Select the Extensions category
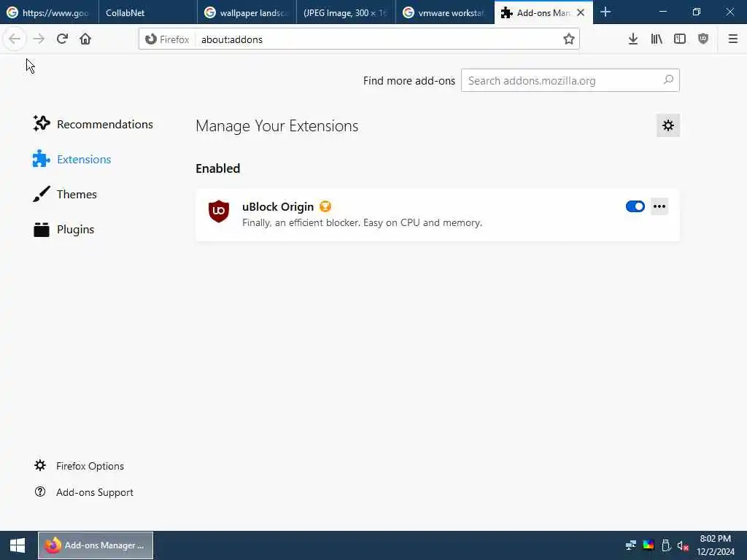Image resolution: width=747 pixels, height=560 pixels. point(72,159)
